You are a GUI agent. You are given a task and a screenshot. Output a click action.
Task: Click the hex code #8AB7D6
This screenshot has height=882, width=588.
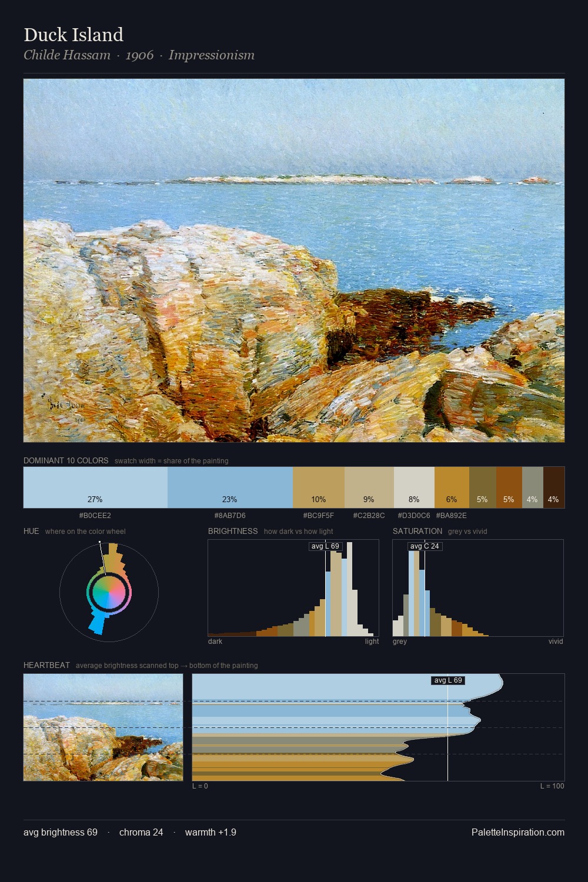pyautogui.click(x=230, y=516)
